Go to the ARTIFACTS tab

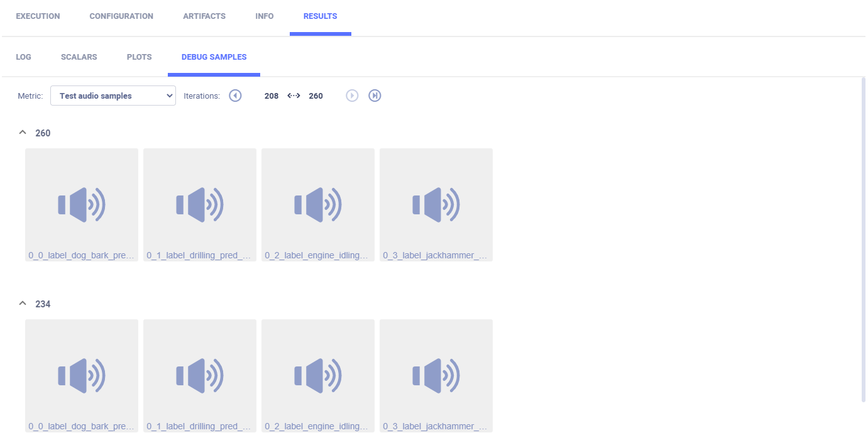(204, 16)
